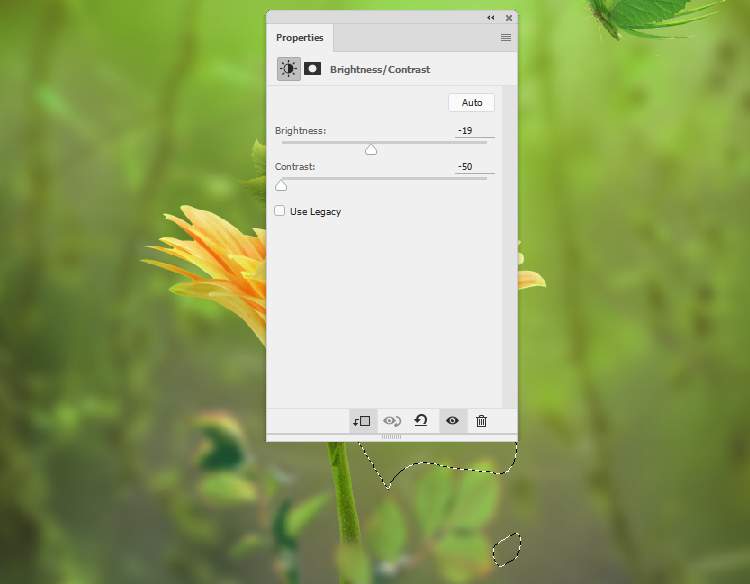Click the Brightness label
Image resolution: width=750 pixels, height=584 pixels.
[x=300, y=131]
